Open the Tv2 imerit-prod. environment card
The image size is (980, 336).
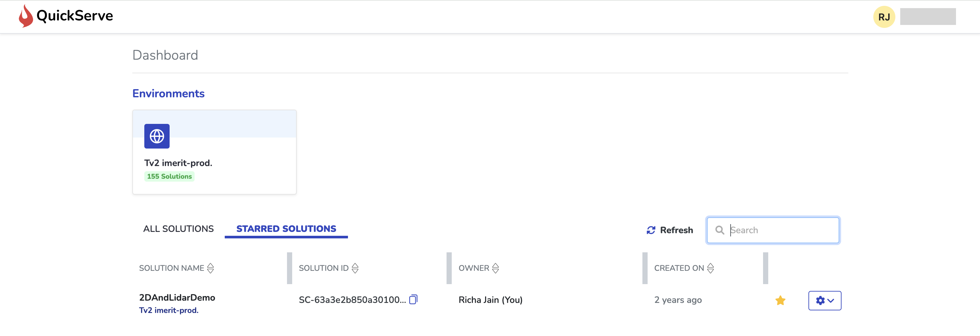pyautogui.click(x=214, y=152)
